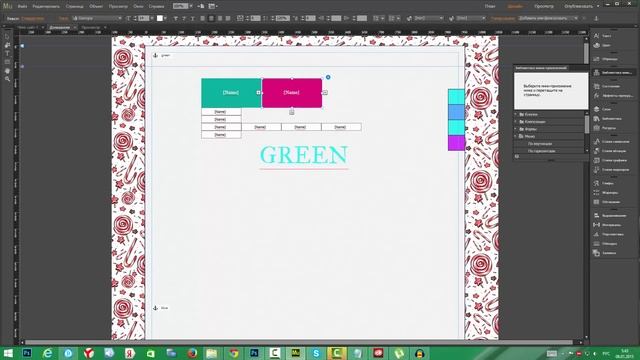Open the Character Styles panel icon
This screenshot has height=360, width=640.
pyautogui.click(x=596, y=142)
